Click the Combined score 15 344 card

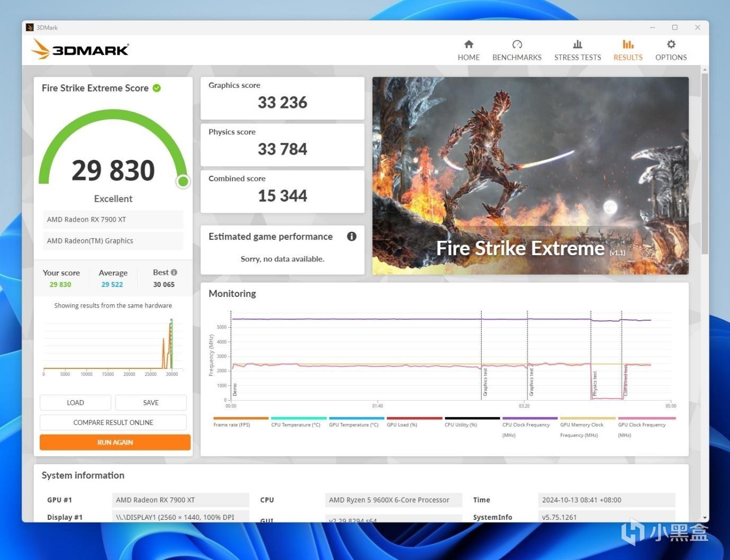[282, 191]
